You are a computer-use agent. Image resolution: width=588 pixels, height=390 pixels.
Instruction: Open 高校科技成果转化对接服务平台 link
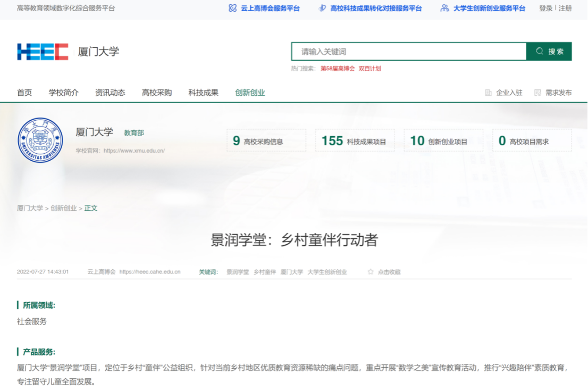coord(370,9)
